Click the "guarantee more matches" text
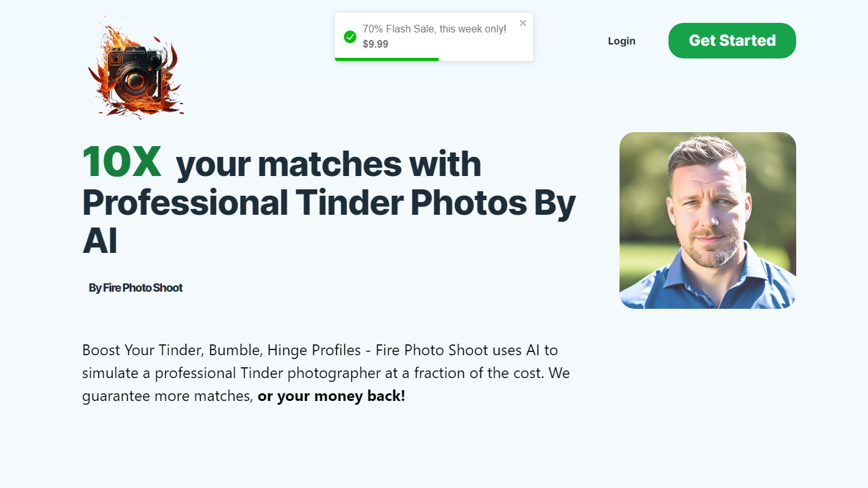 (167, 396)
